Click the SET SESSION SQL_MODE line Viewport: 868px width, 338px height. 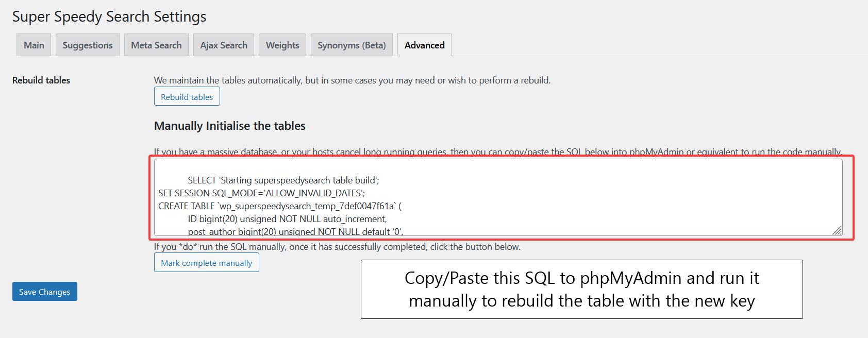pyautogui.click(x=261, y=193)
